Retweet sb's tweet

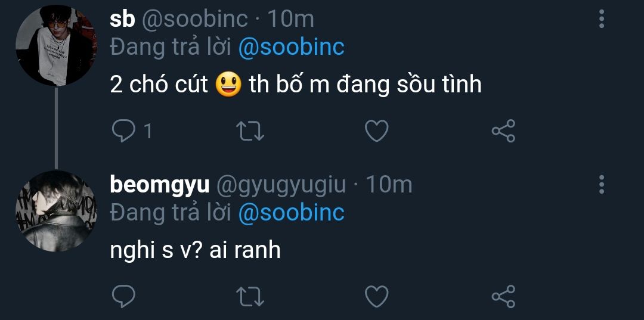(x=250, y=131)
